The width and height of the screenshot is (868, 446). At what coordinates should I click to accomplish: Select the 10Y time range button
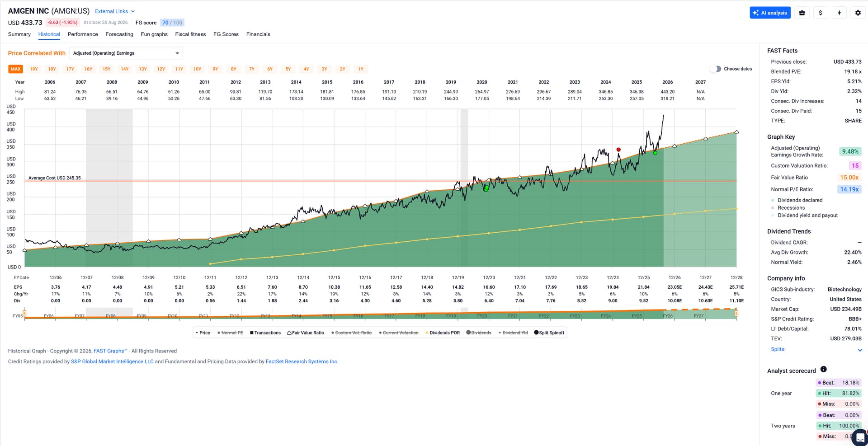[197, 69]
